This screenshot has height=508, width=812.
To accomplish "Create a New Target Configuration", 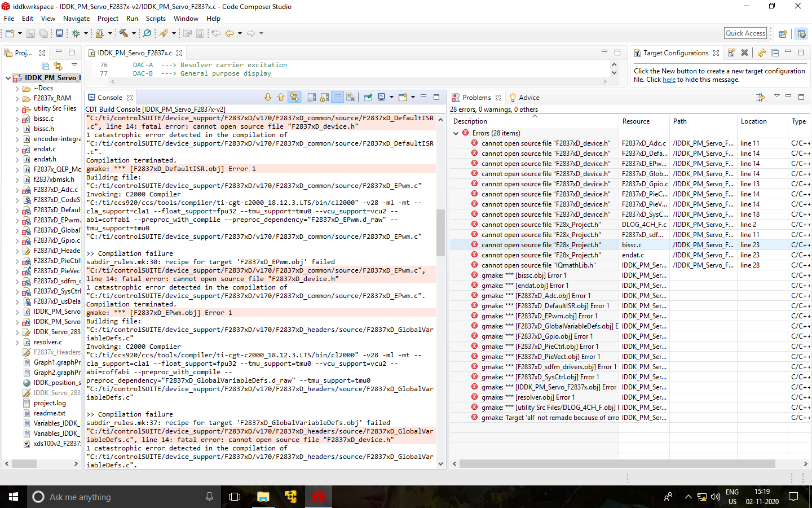I will pos(731,52).
